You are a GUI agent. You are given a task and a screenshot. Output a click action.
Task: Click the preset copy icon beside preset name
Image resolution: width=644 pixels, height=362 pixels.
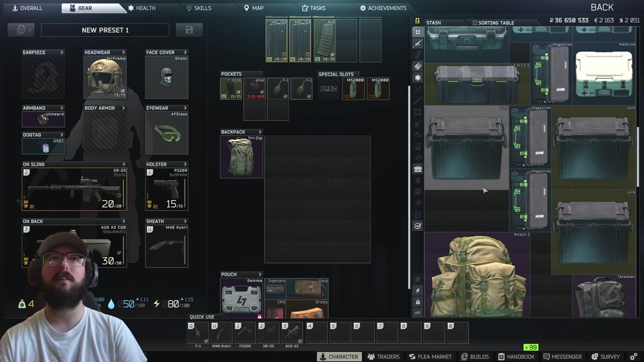pyautogui.click(x=21, y=30)
